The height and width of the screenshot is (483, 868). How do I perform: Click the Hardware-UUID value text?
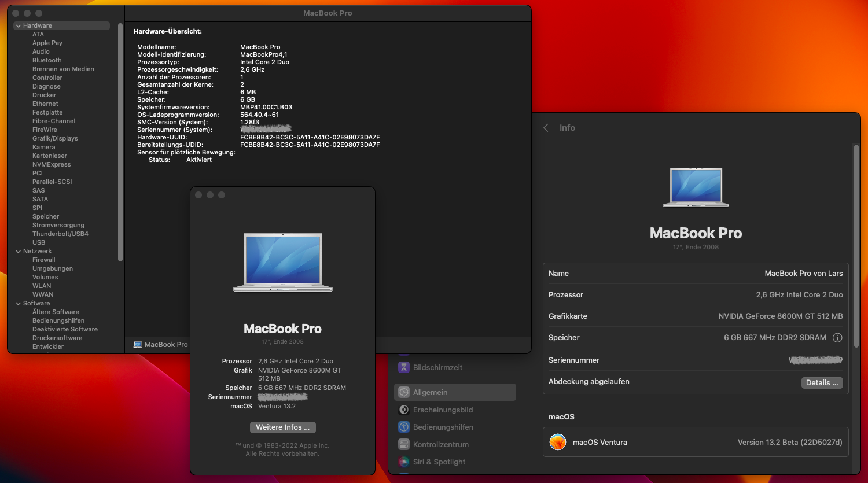[310, 137]
